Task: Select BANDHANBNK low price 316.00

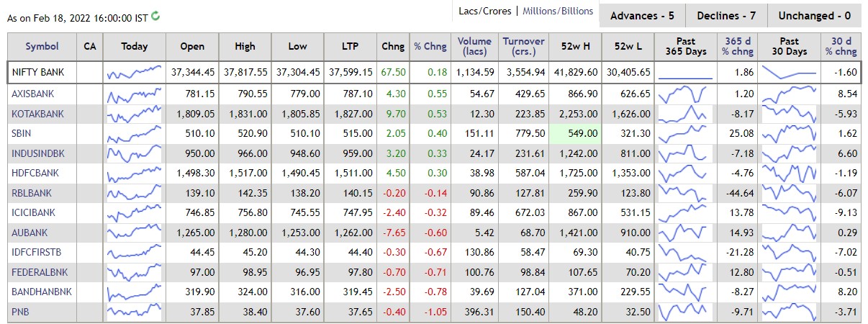Action: point(306,292)
